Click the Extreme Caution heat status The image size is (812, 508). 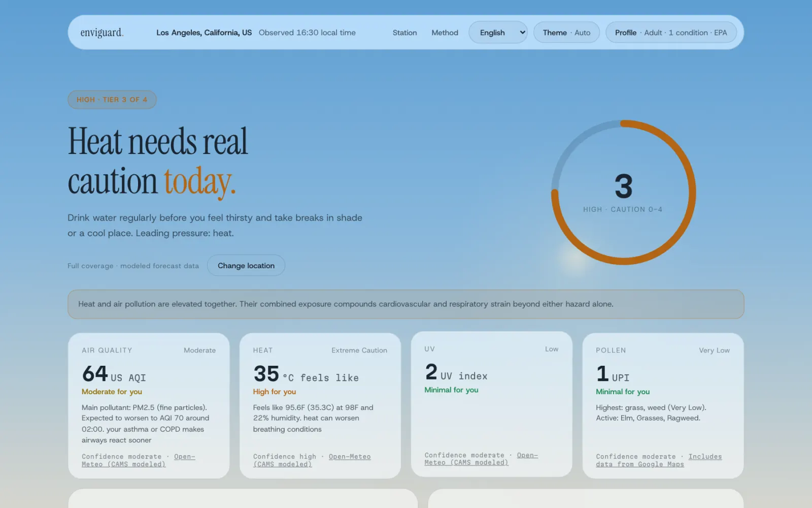pyautogui.click(x=359, y=351)
